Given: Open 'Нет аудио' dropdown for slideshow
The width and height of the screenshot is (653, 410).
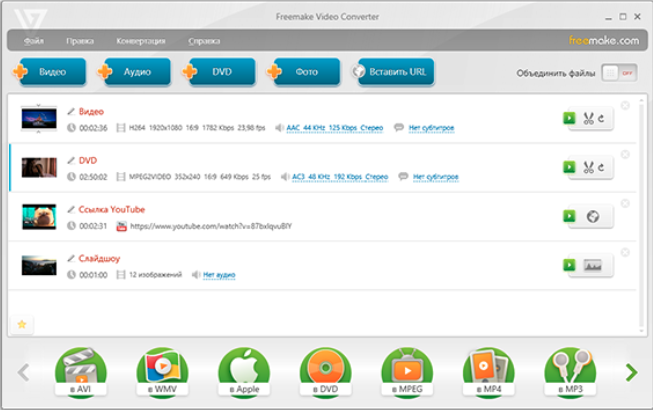Looking at the screenshot, I should point(221,274).
